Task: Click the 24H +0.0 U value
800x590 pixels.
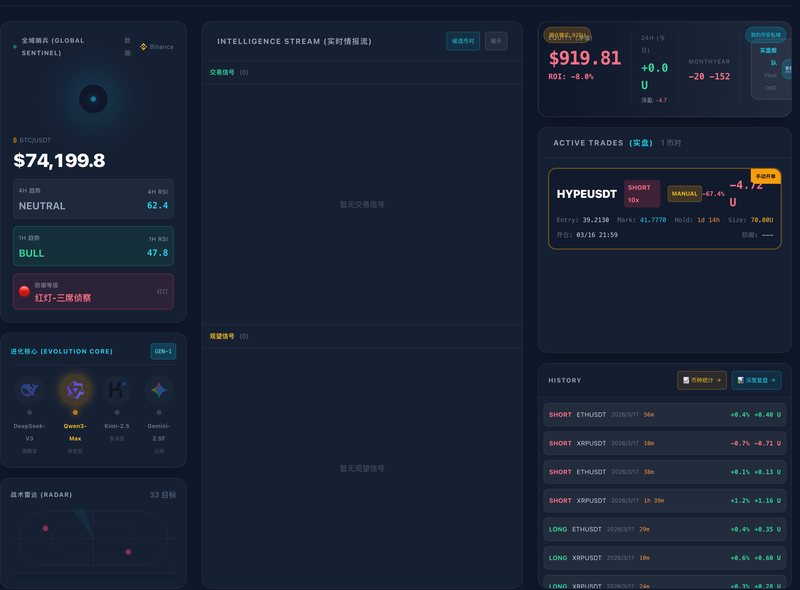Action: pos(654,76)
